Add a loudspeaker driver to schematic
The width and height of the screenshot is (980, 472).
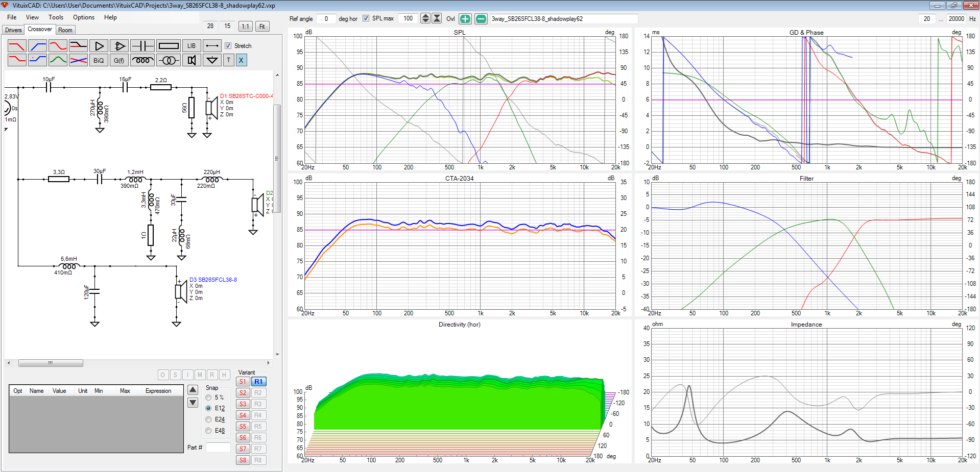192,60
